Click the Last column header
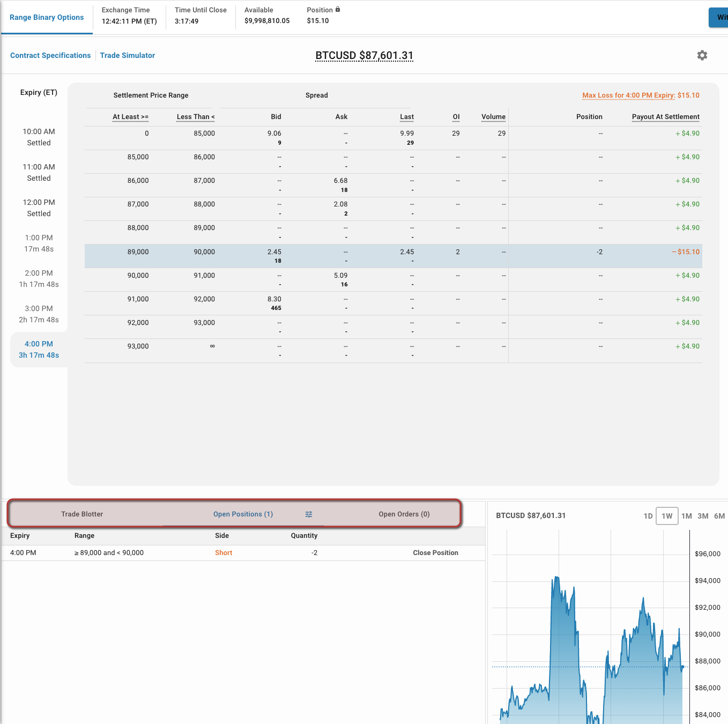Viewport: 728px width, 724px height. point(407,117)
